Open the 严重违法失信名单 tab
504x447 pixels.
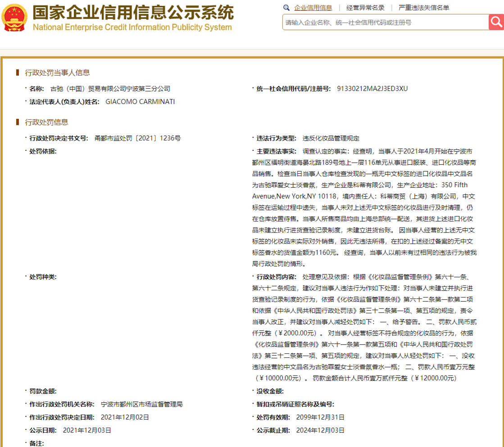[x=424, y=8]
